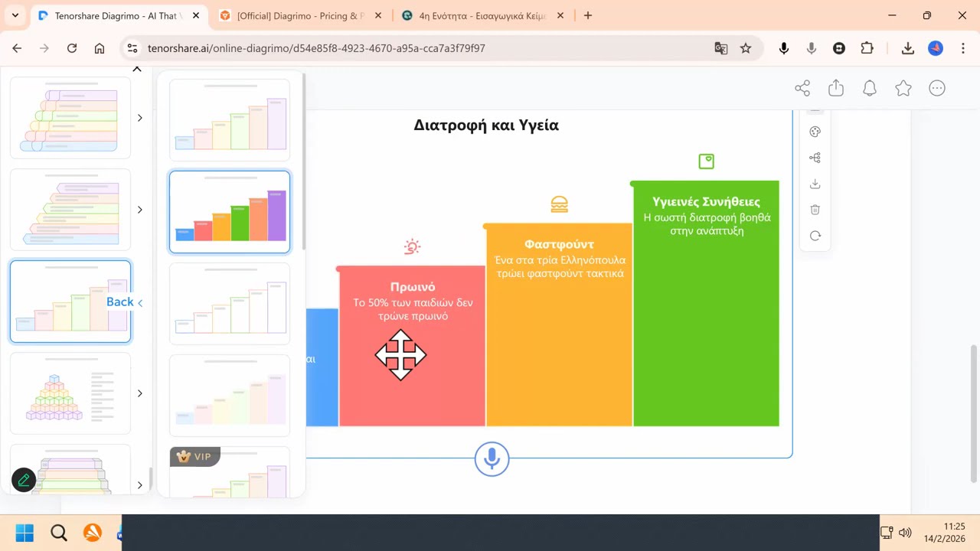Open Windows taskbar search
The height and width of the screenshot is (551, 980).
(58, 533)
